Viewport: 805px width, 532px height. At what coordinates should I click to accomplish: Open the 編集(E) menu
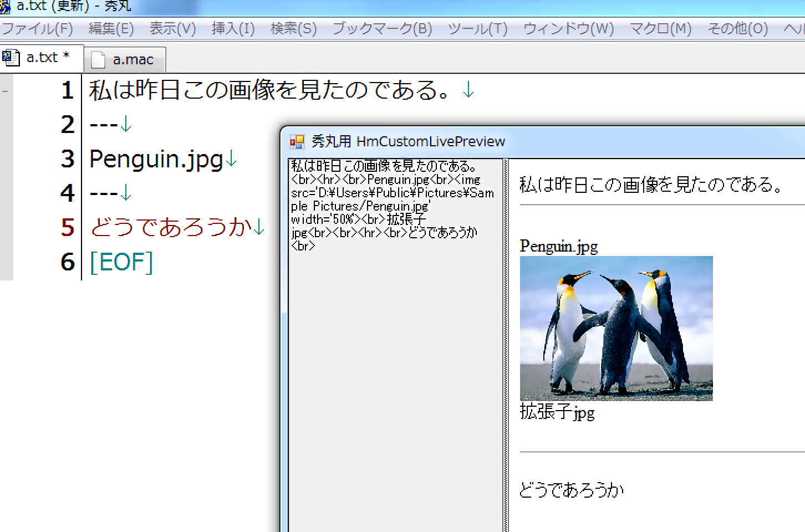tap(111, 29)
